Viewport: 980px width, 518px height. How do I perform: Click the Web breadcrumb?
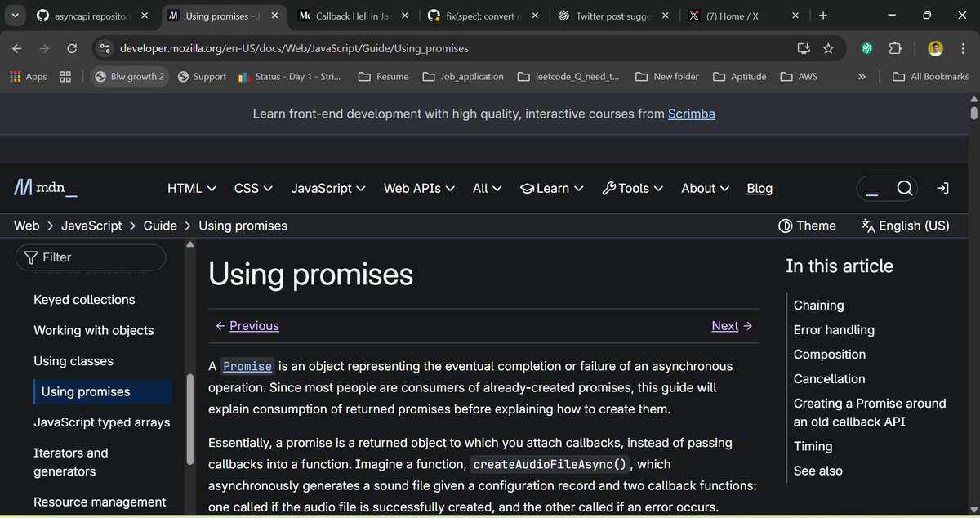(x=27, y=226)
